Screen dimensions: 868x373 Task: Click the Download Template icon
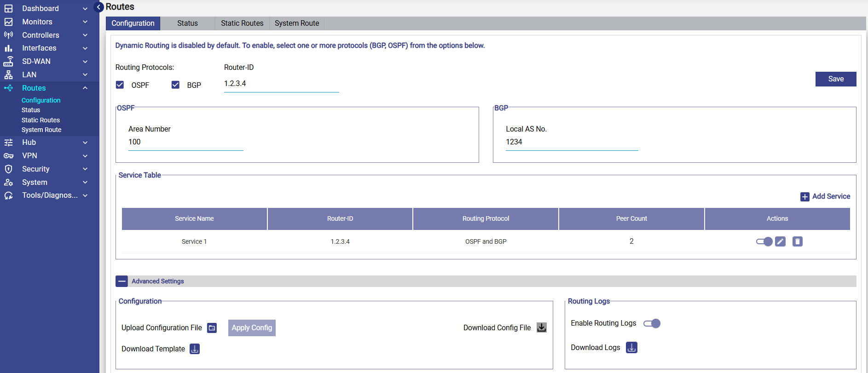pyautogui.click(x=195, y=349)
